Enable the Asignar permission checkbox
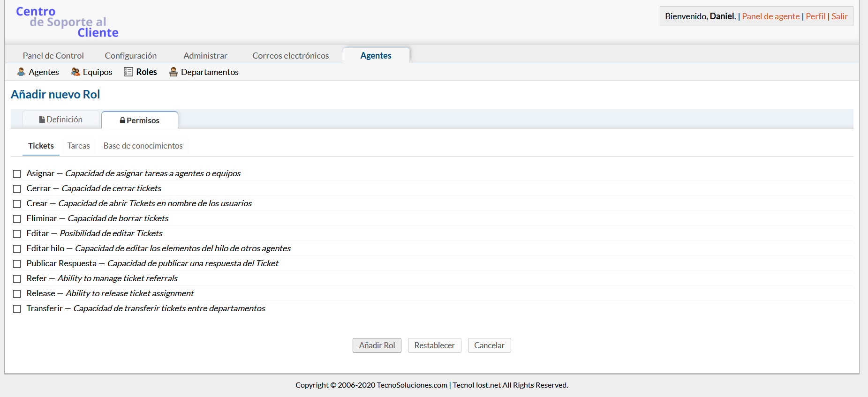 (17, 174)
